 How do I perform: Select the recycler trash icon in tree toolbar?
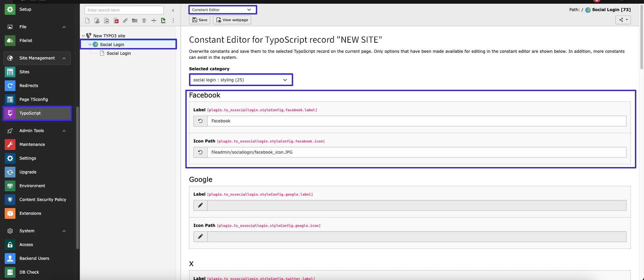[144, 21]
